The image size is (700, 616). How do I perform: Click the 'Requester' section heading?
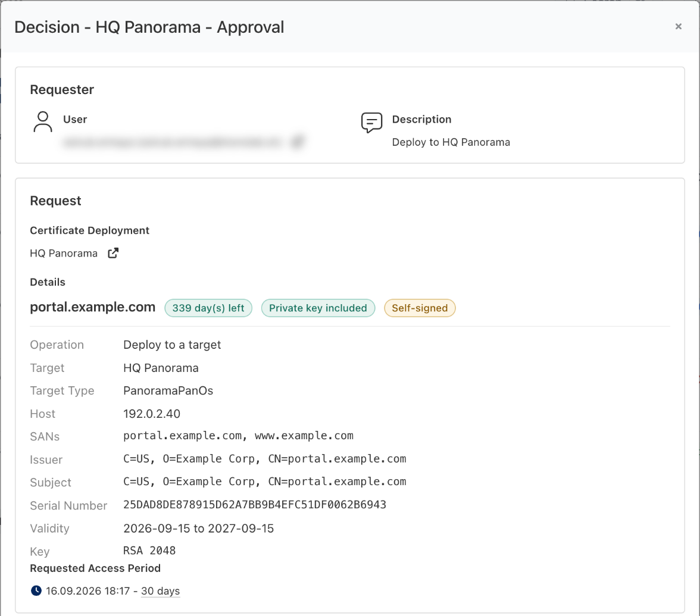pos(62,90)
